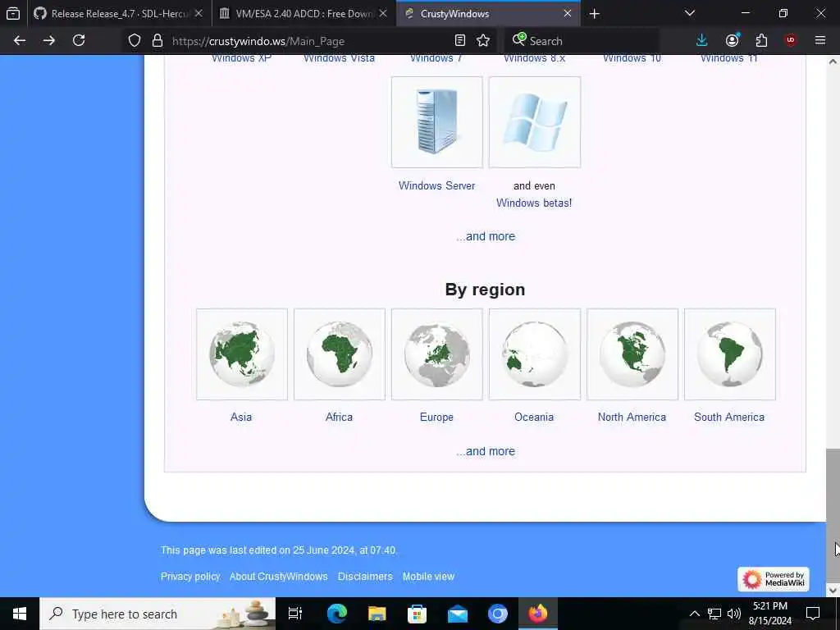Open the South America text link
840x630 pixels.
[729, 417]
